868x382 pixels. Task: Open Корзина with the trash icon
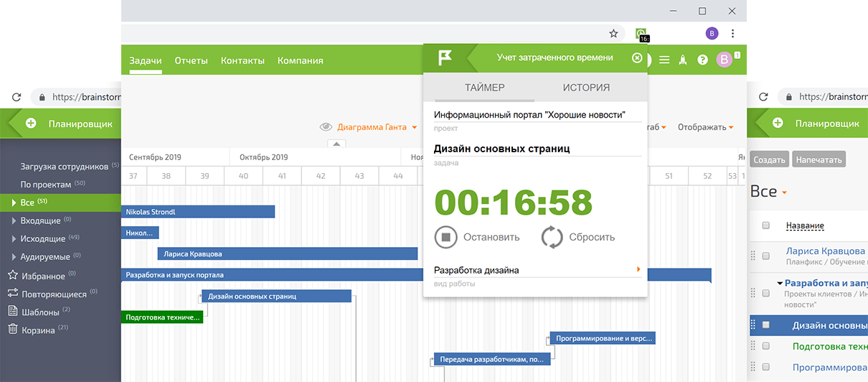tap(12, 330)
